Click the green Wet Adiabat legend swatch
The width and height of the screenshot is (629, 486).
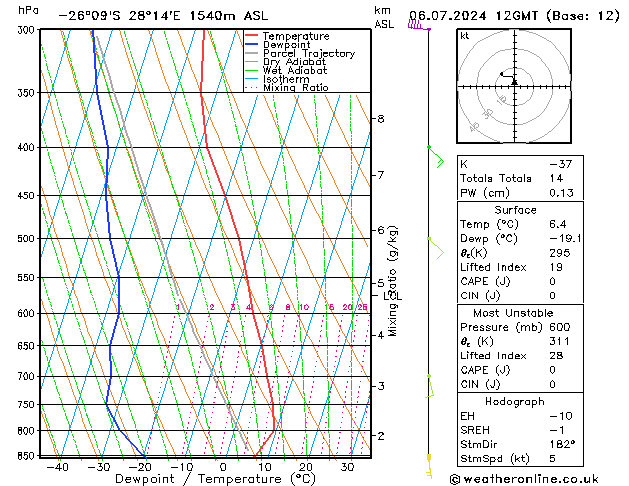coord(251,71)
